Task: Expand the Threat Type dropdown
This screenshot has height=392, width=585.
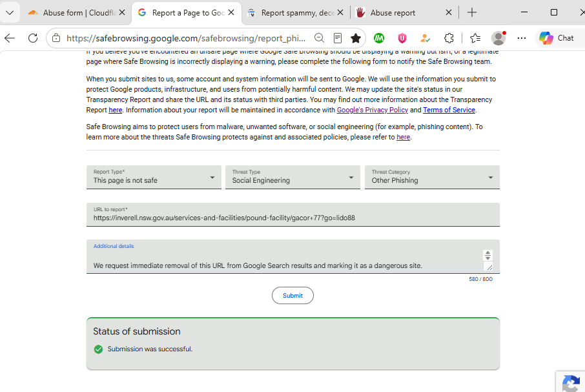Action: pyautogui.click(x=292, y=177)
